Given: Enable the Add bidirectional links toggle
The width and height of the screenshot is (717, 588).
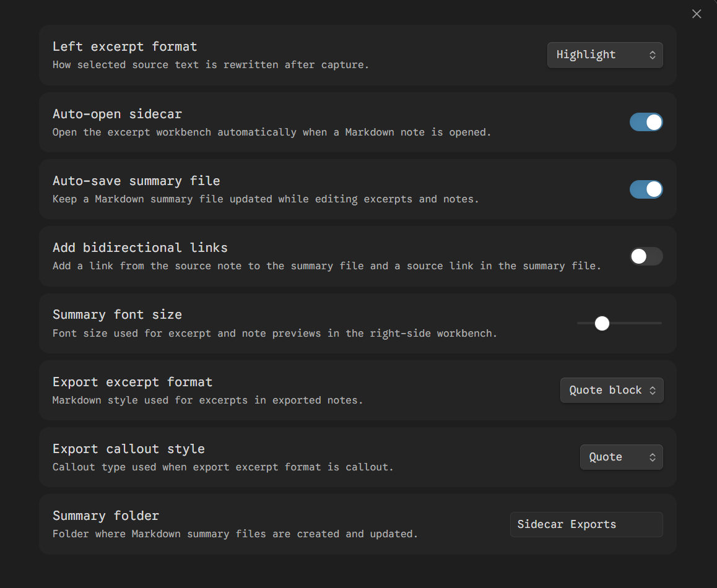Looking at the screenshot, I should click(646, 256).
